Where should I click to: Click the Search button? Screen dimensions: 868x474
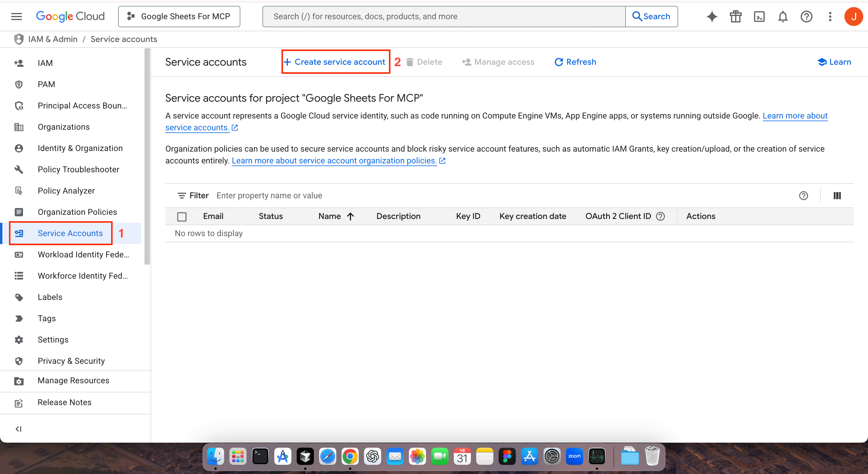pyautogui.click(x=651, y=16)
